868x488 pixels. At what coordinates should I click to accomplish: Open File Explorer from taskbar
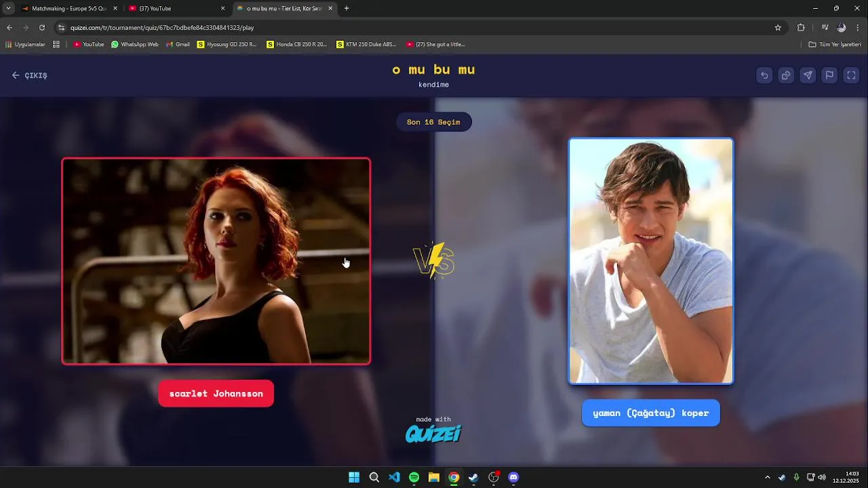(x=434, y=477)
